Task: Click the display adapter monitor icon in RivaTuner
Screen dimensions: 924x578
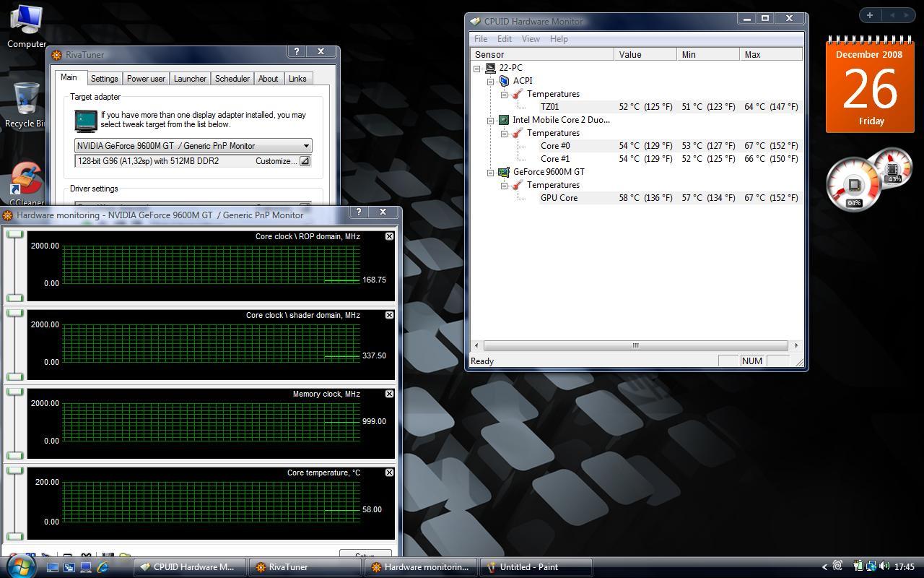Action: 86,120
